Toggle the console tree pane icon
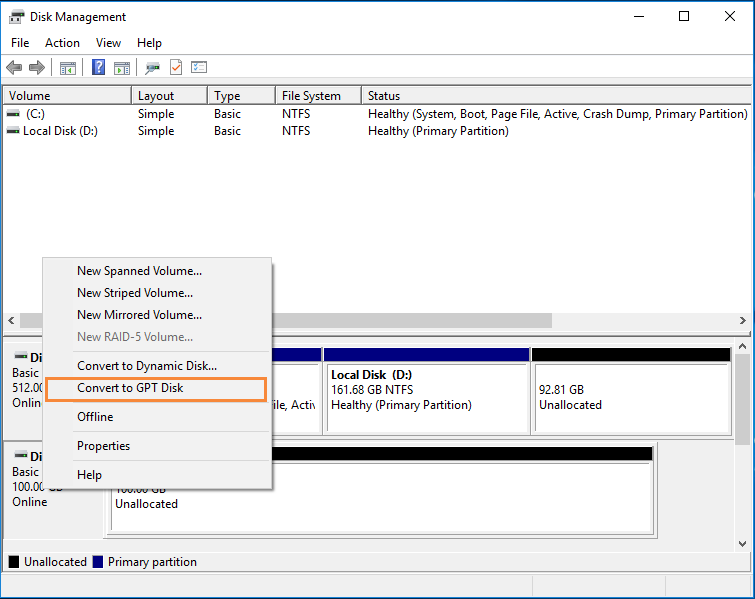Viewport: 755px width, 599px height. pos(68,68)
